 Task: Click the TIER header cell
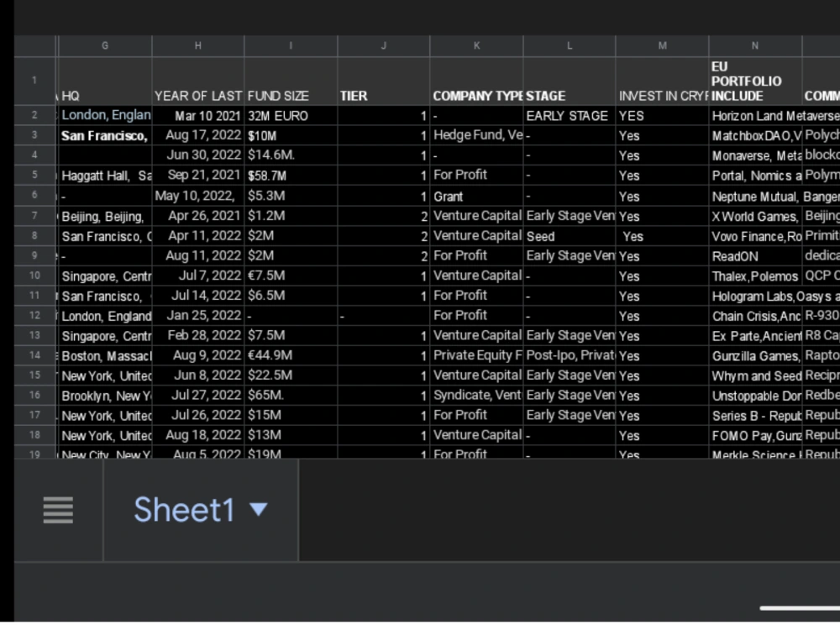point(384,81)
